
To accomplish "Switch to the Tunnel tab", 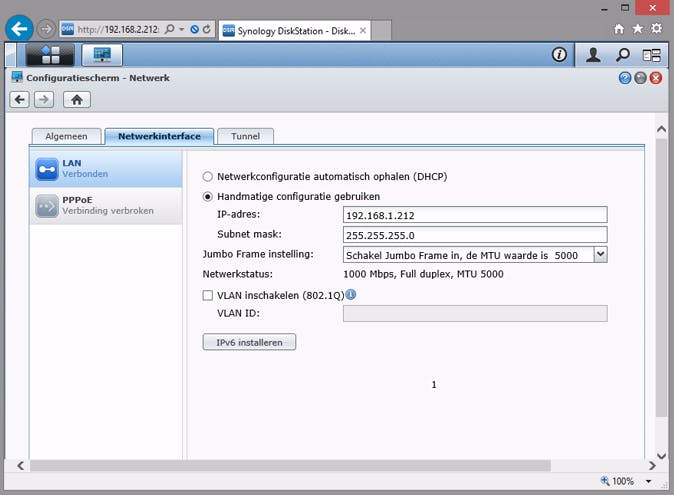I will tap(245, 136).
